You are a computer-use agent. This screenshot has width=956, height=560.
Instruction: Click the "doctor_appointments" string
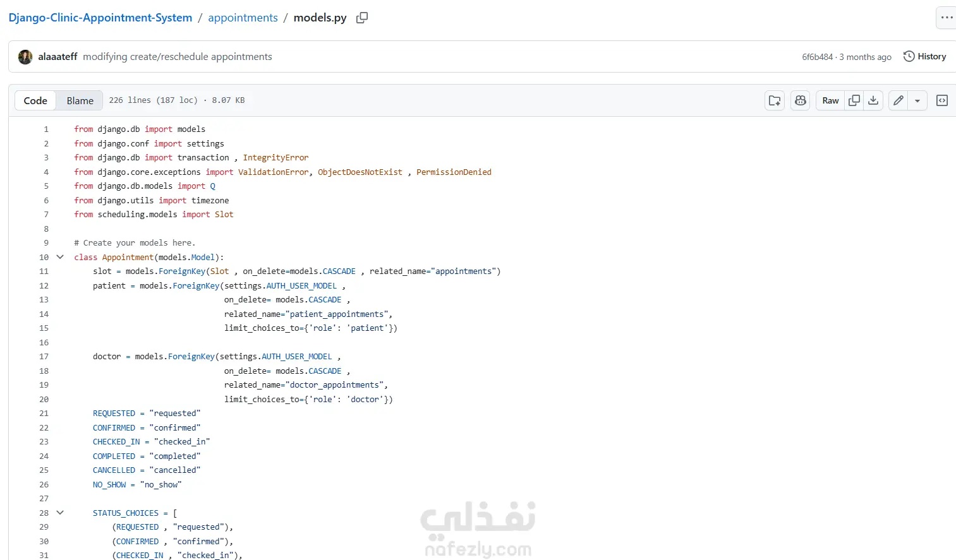[334, 385]
